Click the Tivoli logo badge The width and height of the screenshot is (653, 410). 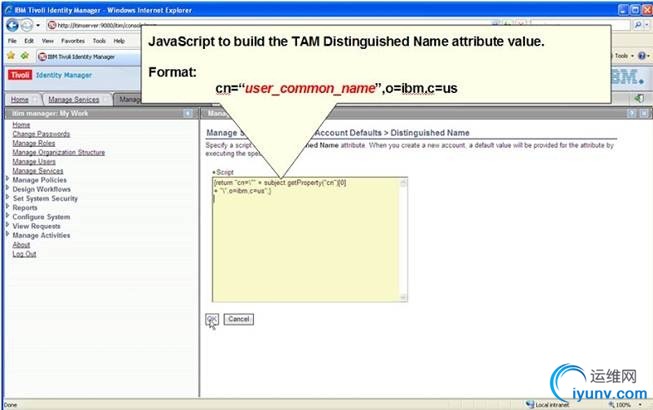point(20,75)
